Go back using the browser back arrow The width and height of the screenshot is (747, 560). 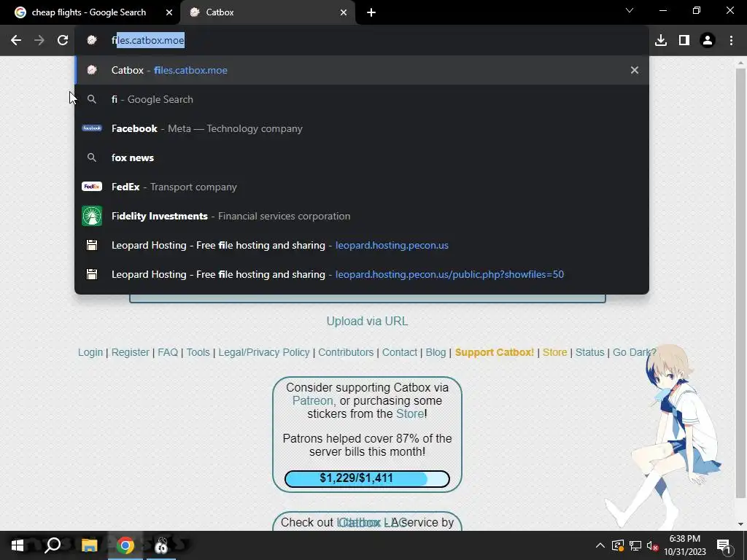16,41
